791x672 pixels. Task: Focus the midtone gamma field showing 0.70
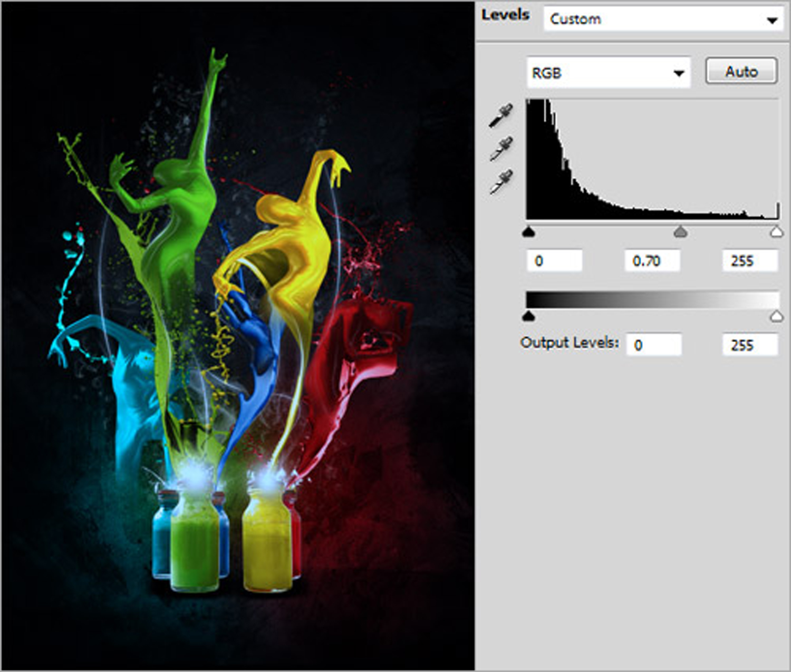point(652,261)
